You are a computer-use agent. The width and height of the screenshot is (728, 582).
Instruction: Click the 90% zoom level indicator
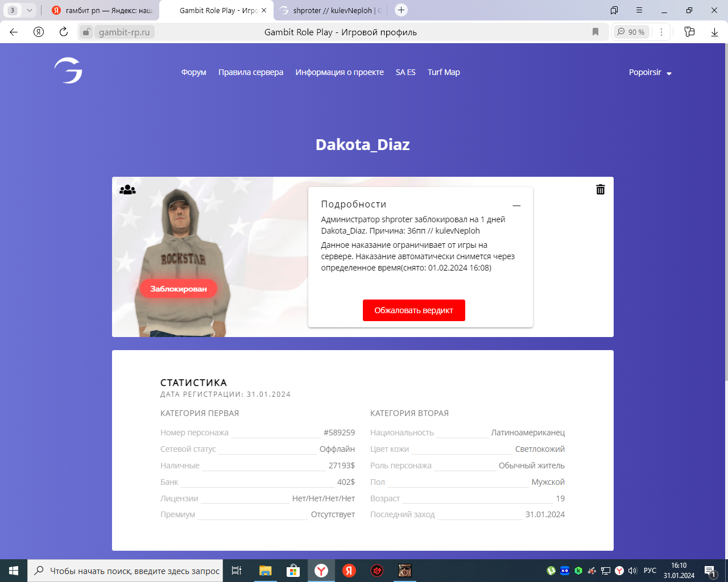point(631,32)
